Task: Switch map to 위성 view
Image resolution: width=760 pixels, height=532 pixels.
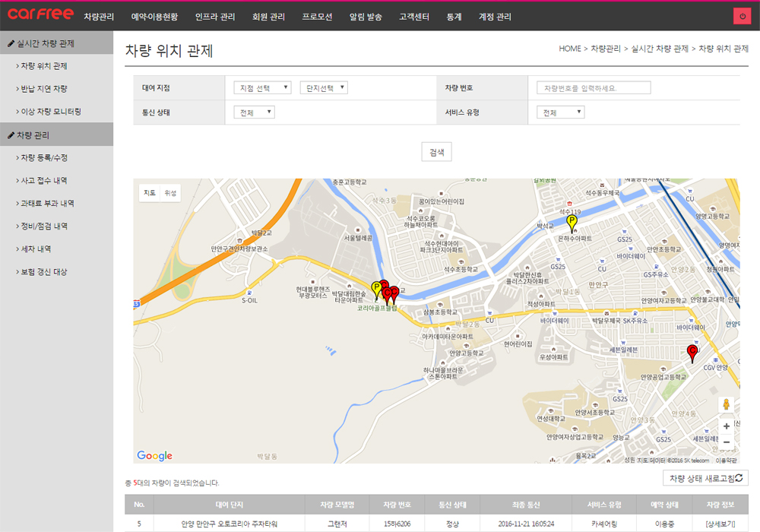Action: (170, 193)
